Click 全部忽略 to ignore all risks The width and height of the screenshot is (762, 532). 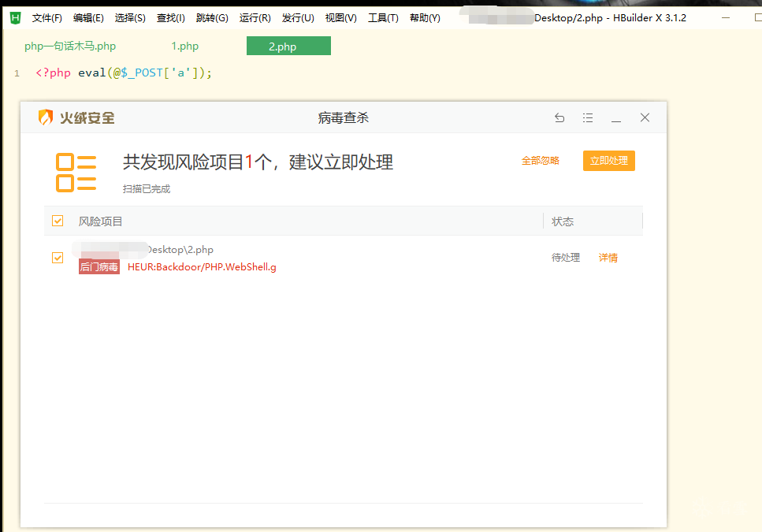coord(541,161)
